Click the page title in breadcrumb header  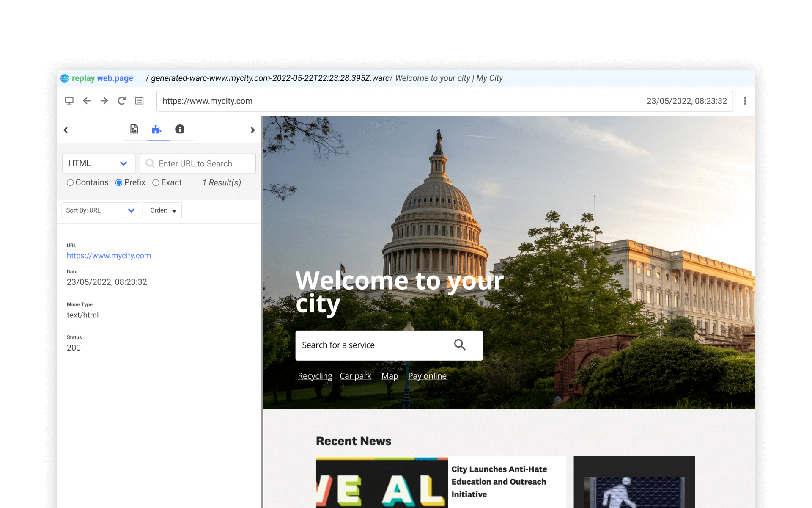(x=449, y=78)
